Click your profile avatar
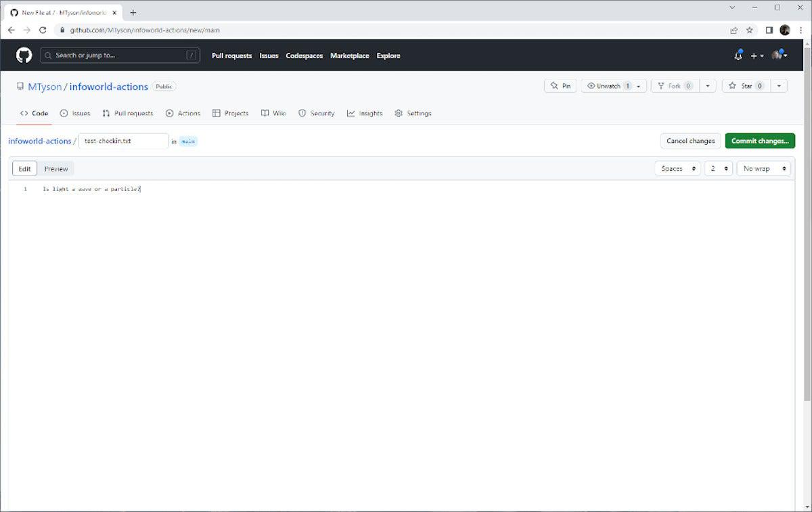Screen dimensions: 812x512 click(777, 56)
